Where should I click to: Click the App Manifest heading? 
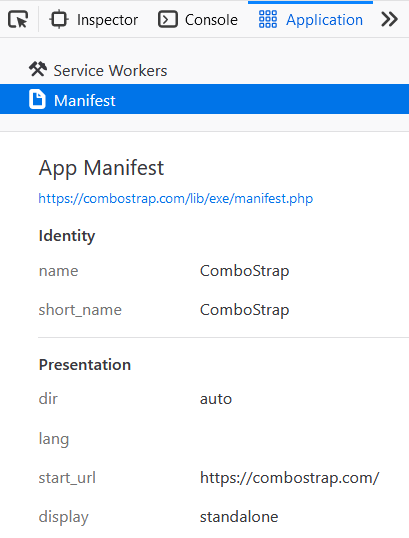click(102, 168)
